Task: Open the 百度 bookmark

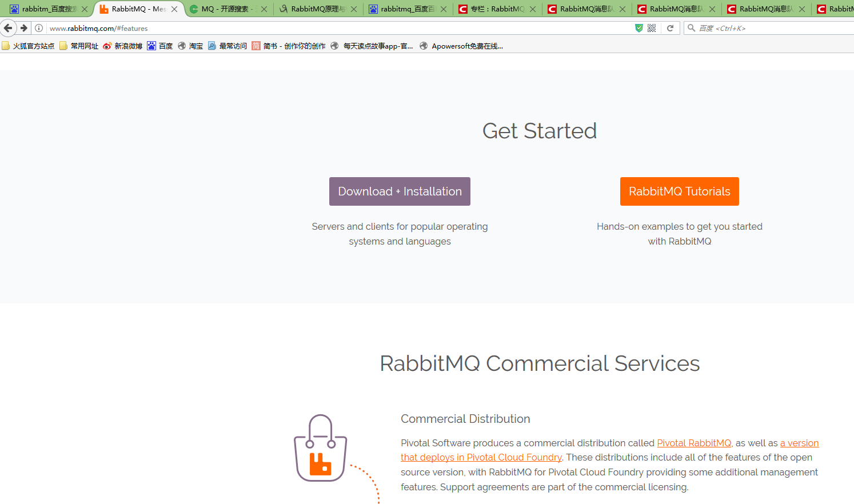Action: (160, 46)
